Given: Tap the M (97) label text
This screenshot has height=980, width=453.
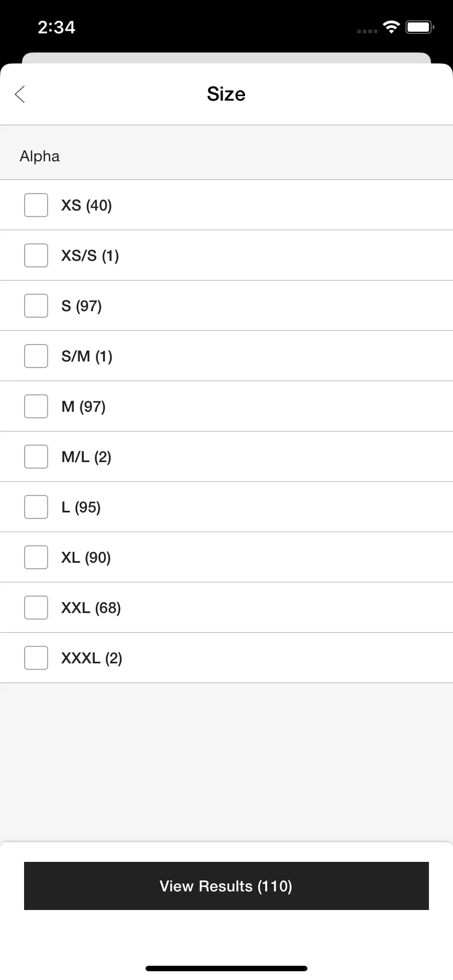Looking at the screenshot, I should point(84,406).
